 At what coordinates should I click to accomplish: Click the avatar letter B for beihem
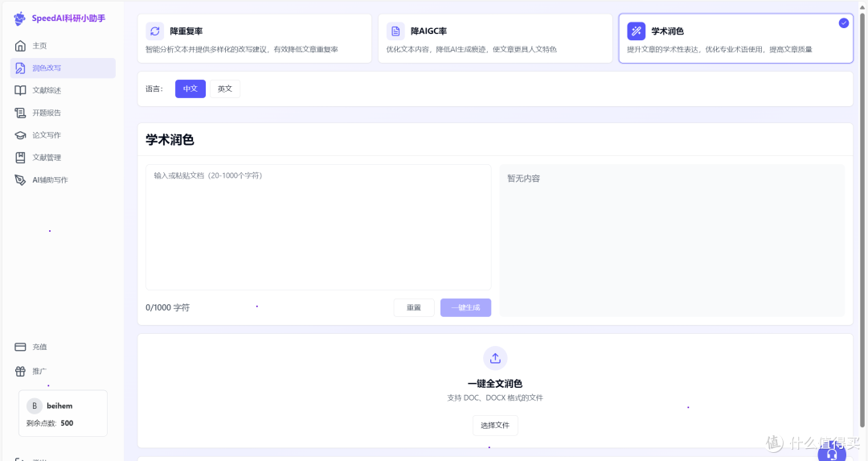coord(35,405)
